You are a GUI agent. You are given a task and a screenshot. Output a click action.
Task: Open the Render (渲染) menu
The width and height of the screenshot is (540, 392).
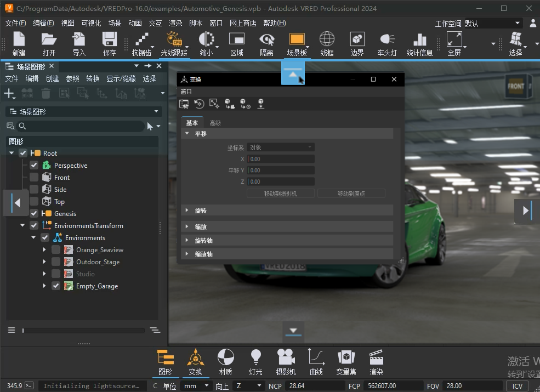coord(175,23)
